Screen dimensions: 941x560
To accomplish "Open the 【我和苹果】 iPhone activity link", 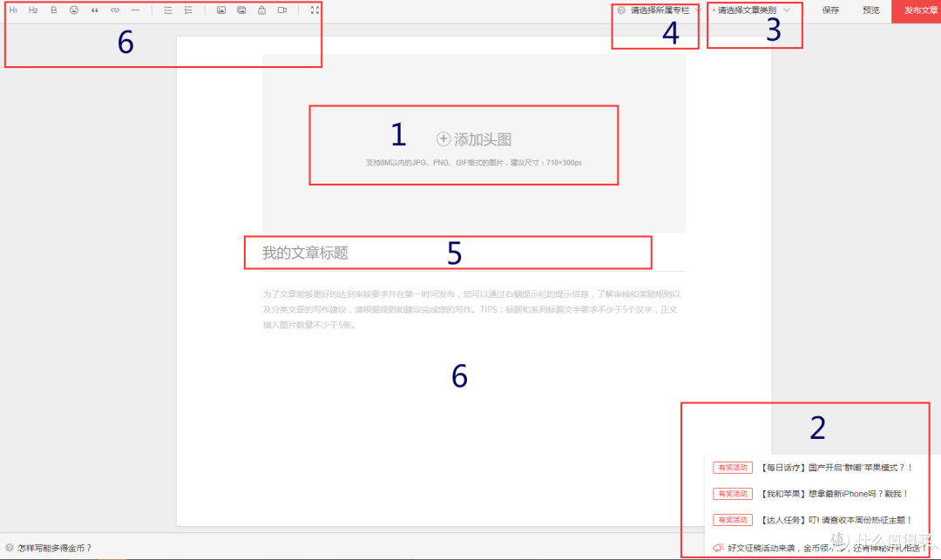I will click(834, 494).
